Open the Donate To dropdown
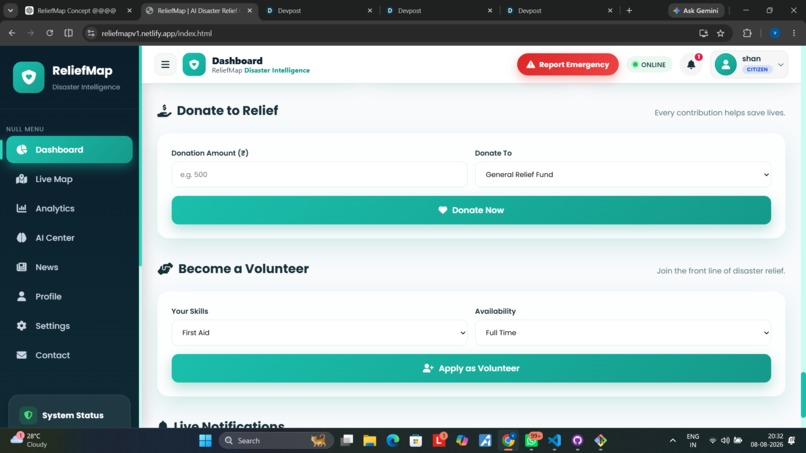 point(622,175)
